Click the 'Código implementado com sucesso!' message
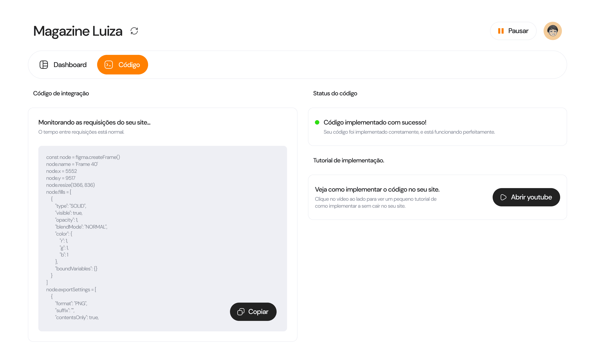595x364 pixels. tap(375, 122)
